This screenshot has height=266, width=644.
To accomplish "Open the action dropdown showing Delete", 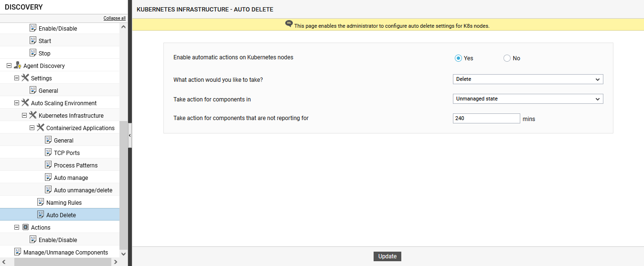I will coord(528,79).
